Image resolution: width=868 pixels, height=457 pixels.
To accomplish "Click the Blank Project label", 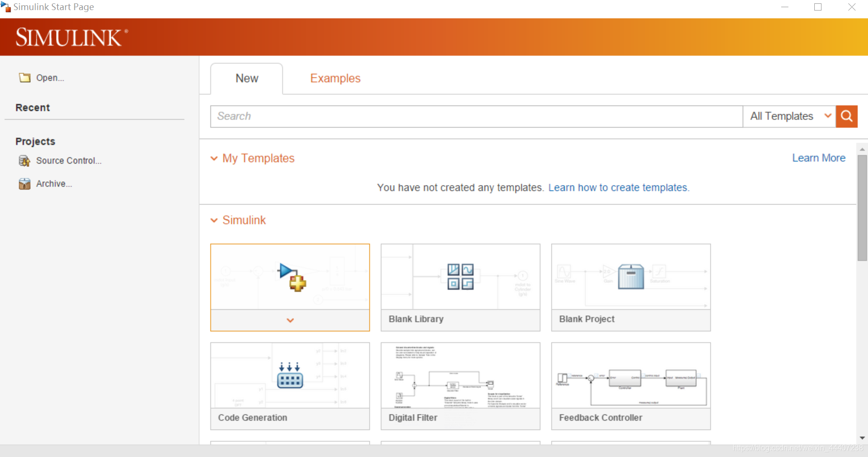I will click(587, 319).
